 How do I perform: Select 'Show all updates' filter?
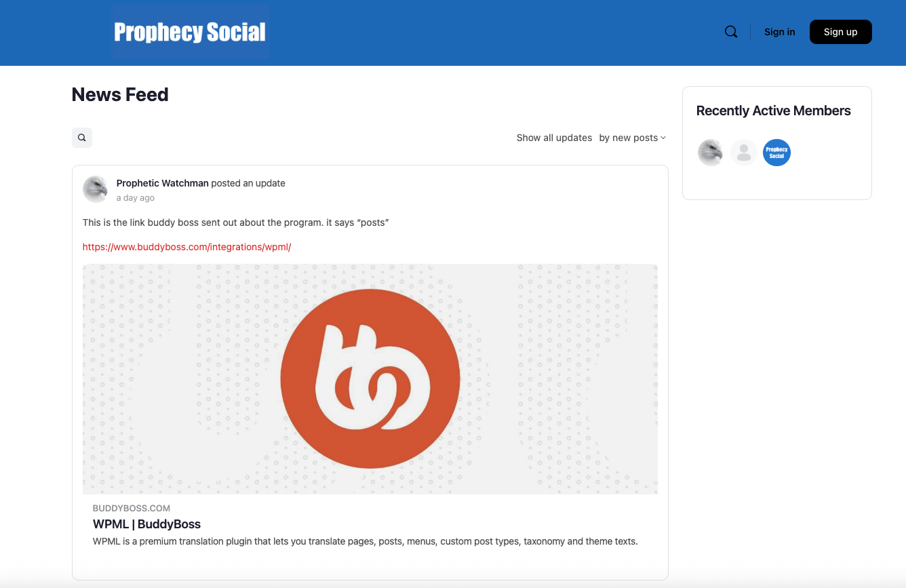[554, 138]
